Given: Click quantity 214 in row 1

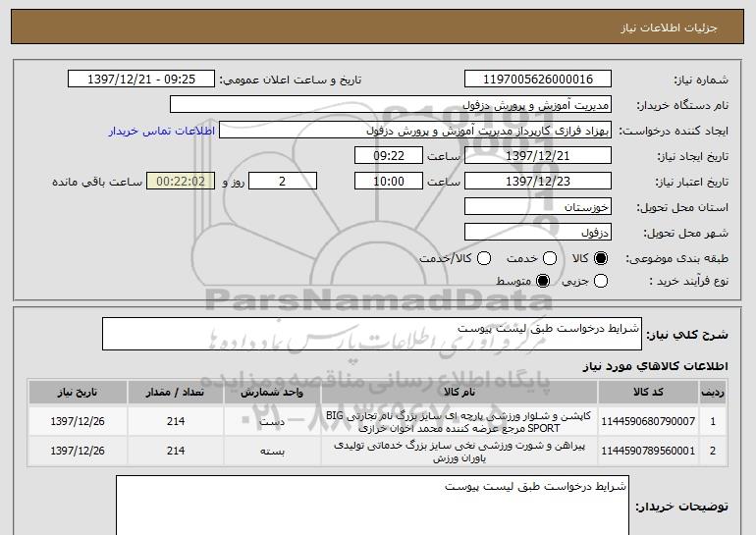Looking at the screenshot, I should pos(176,421).
